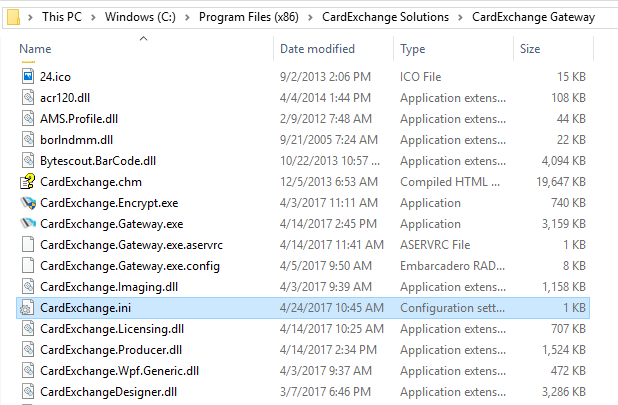Select the file named CardExchange.Licensing.dll
Viewport: 618px width, 405px height.
pos(112,329)
